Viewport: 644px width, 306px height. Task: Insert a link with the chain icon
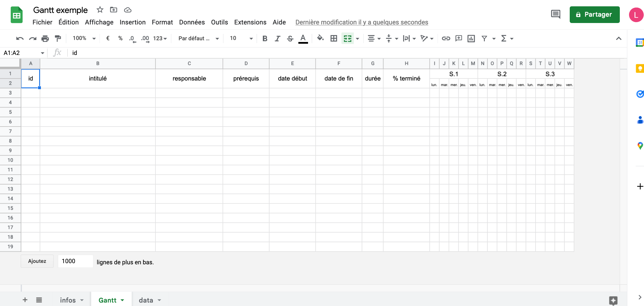[446, 39]
